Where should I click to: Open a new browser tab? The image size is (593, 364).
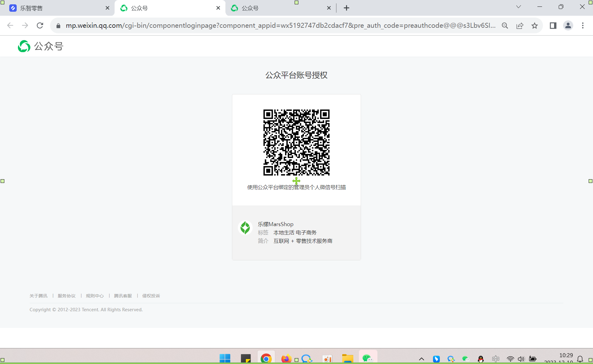(x=347, y=8)
